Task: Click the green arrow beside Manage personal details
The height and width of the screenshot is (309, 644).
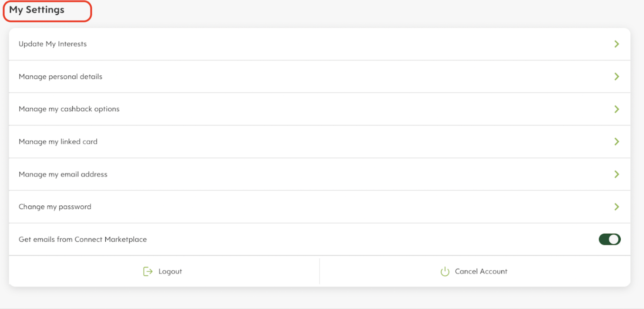Action: tap(616, 77)
